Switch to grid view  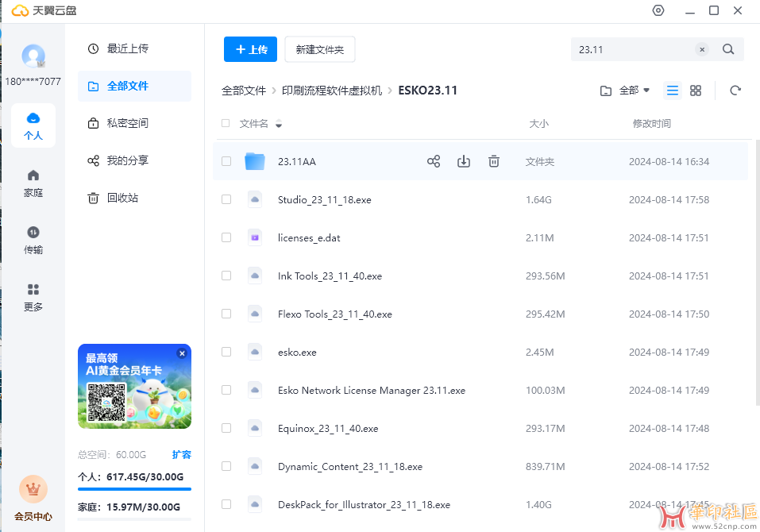696,91
